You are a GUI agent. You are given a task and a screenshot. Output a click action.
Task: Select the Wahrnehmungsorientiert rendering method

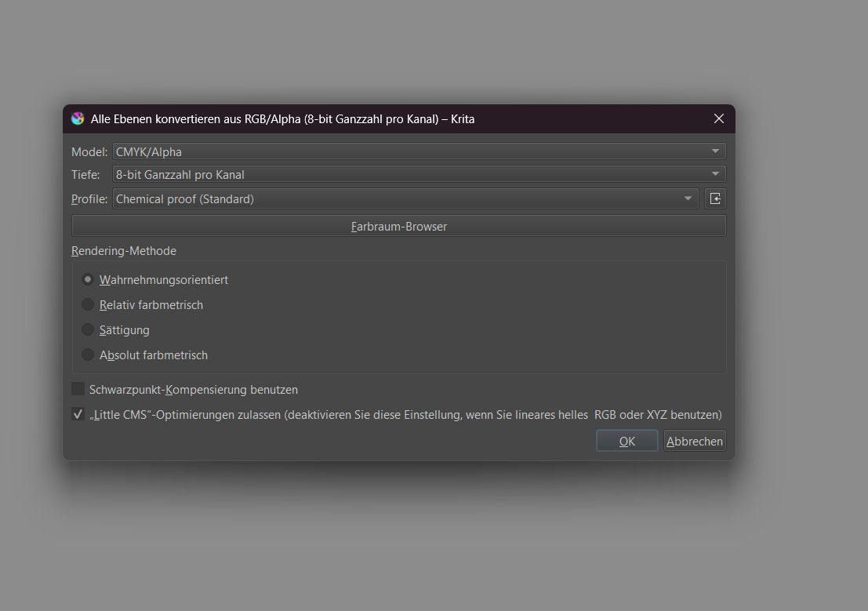[x=88, y=280]
